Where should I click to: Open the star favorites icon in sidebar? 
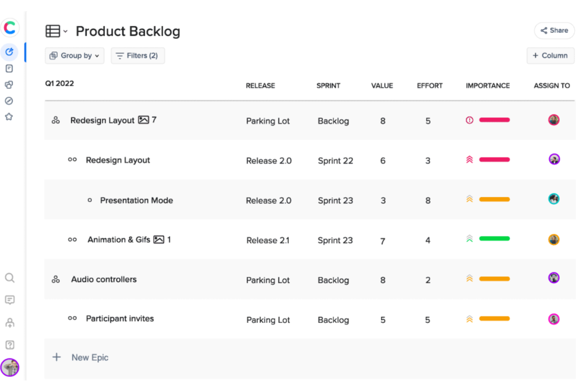(x=9, y=117)
